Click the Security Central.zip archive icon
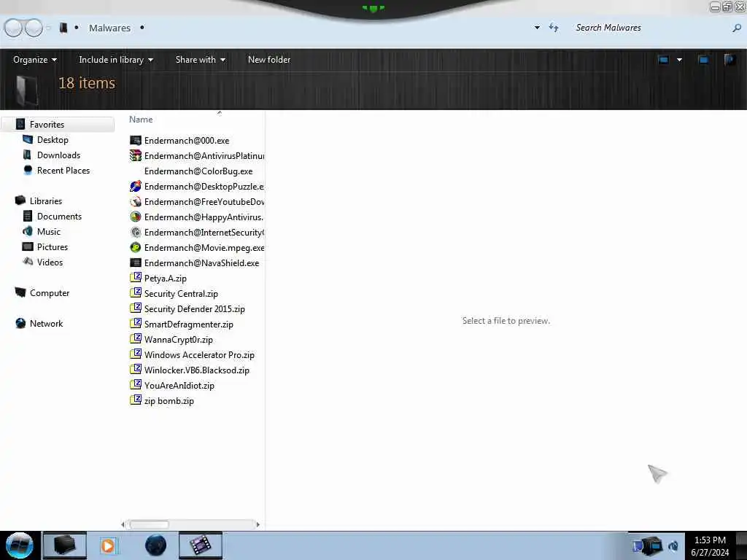This screenshot has width=747, height=560. [136, 293]
